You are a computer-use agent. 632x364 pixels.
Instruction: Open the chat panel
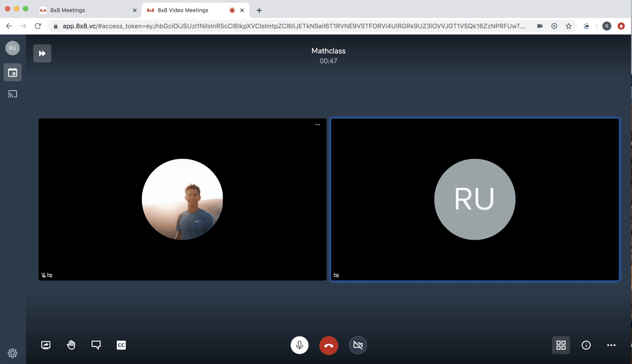[96, 345]
